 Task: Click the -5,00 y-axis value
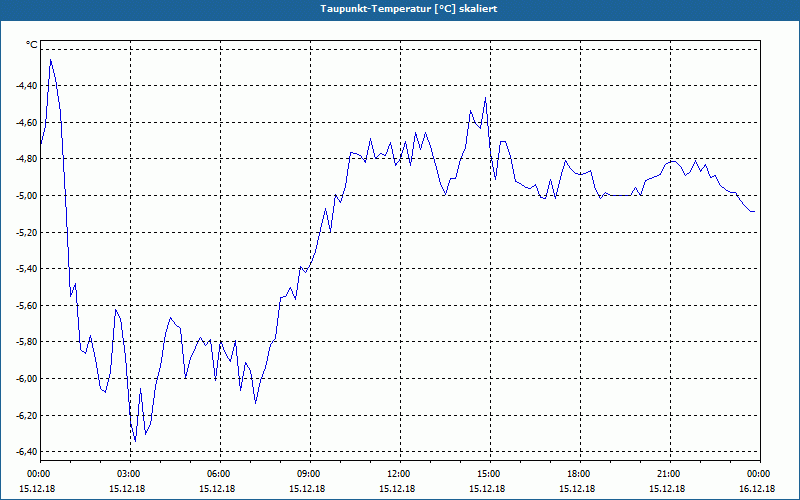(27, 195)
